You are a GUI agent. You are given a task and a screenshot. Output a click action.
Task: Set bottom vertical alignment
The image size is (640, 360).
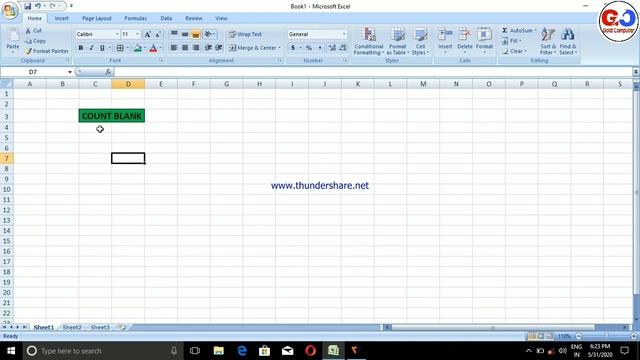tap(196, 34)
